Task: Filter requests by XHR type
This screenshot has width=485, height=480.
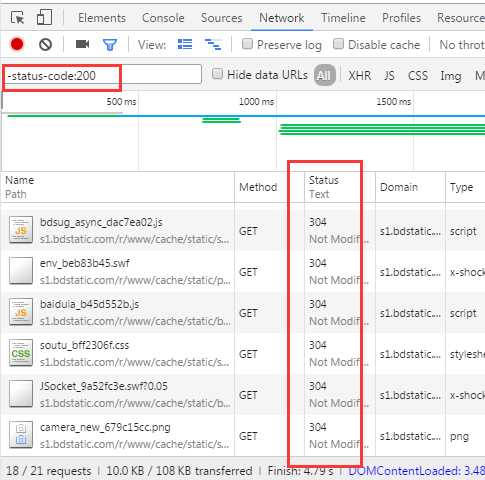Action: (360, 76)
